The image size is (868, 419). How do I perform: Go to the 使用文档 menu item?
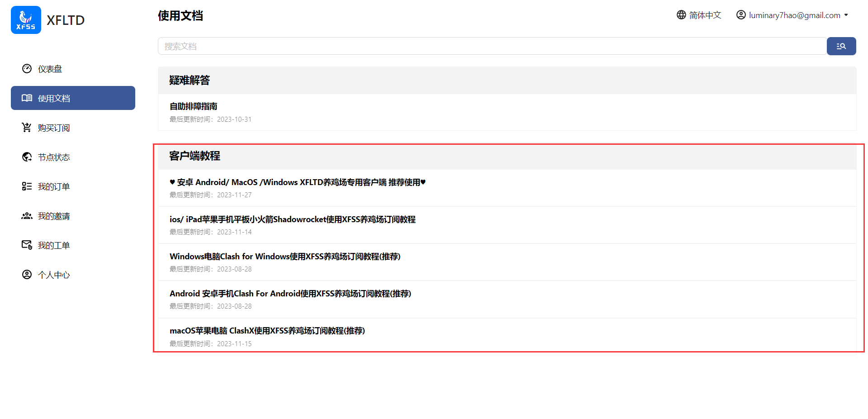pyautogui.click(x=73, y=98)
